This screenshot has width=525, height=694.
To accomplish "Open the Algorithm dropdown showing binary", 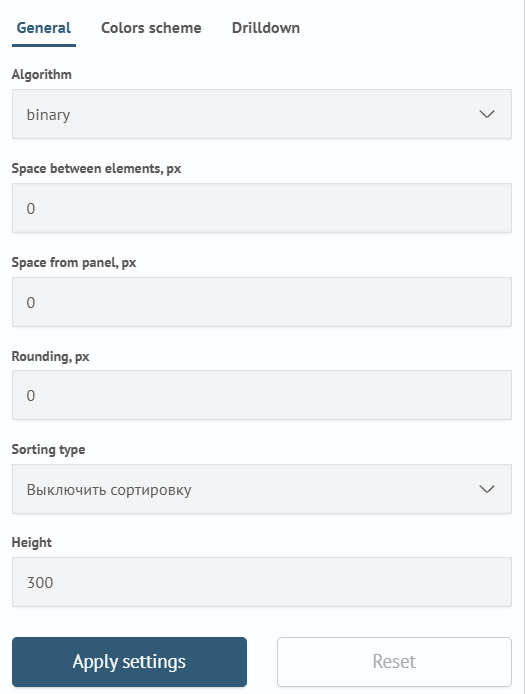I will [x=262, y=114].
